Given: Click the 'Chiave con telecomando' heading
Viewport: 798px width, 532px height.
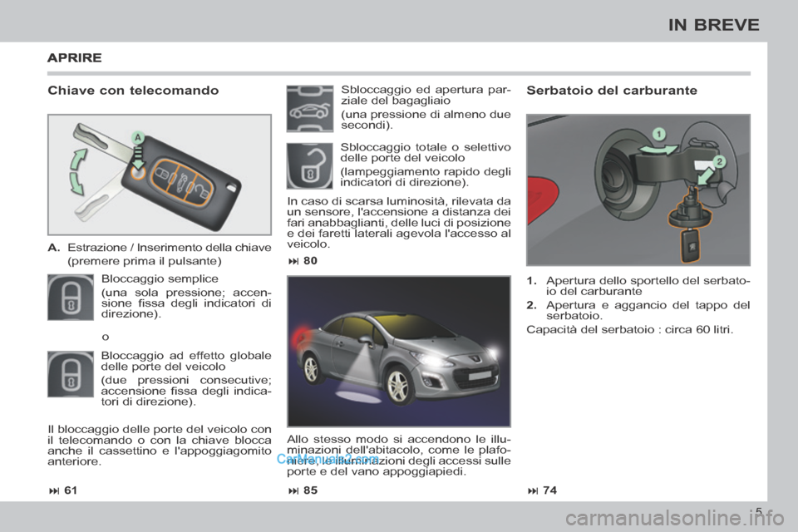Looking at the screenshot, I should 133,91.
